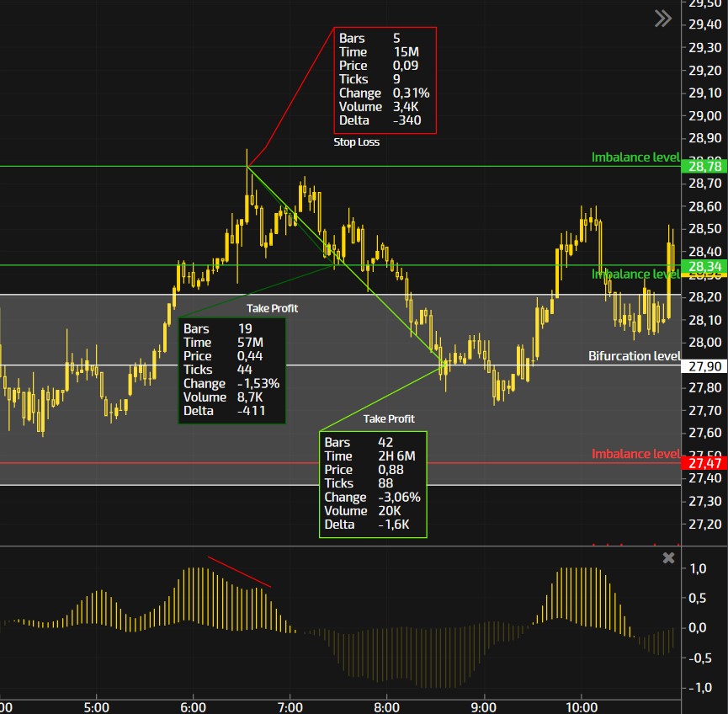Select the green 28,34 price level tag
Image resolution: width=728 pixels, height=714 pixels.
[x=705, y=267]
